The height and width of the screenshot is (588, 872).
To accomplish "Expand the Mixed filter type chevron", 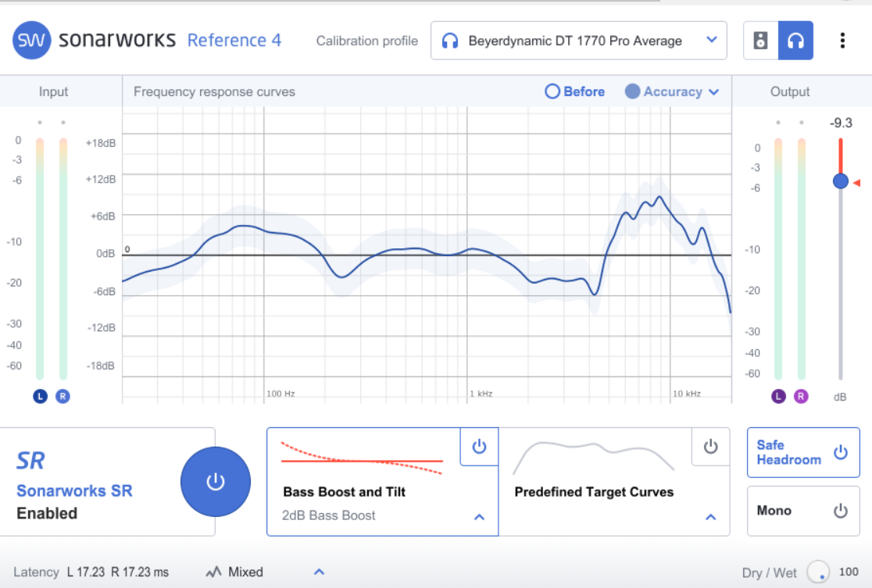I will pyautogui.click(x=319, y=572).
